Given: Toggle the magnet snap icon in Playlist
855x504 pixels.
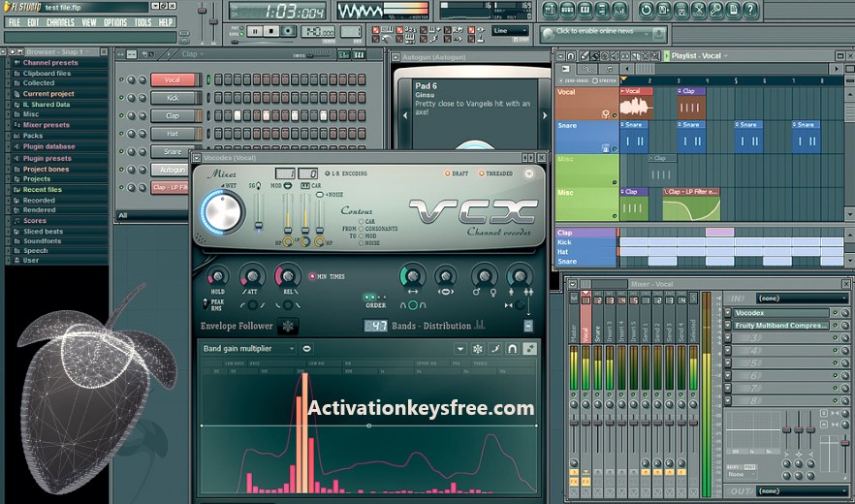Looking at the screenshot, I should click(571, 56).
